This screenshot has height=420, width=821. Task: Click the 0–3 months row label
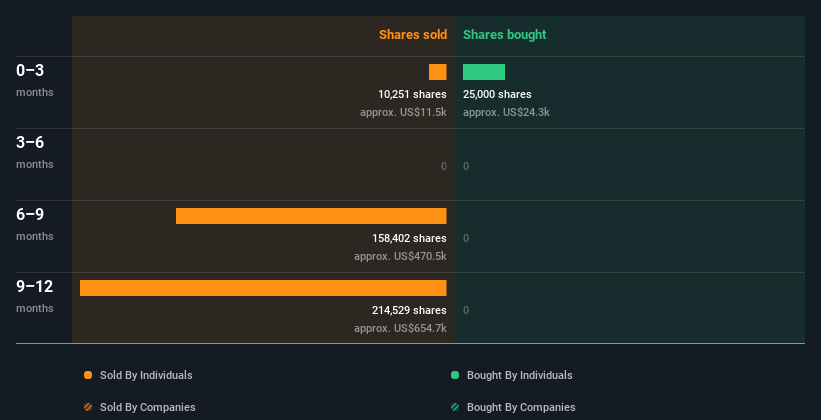coord(35,80)
